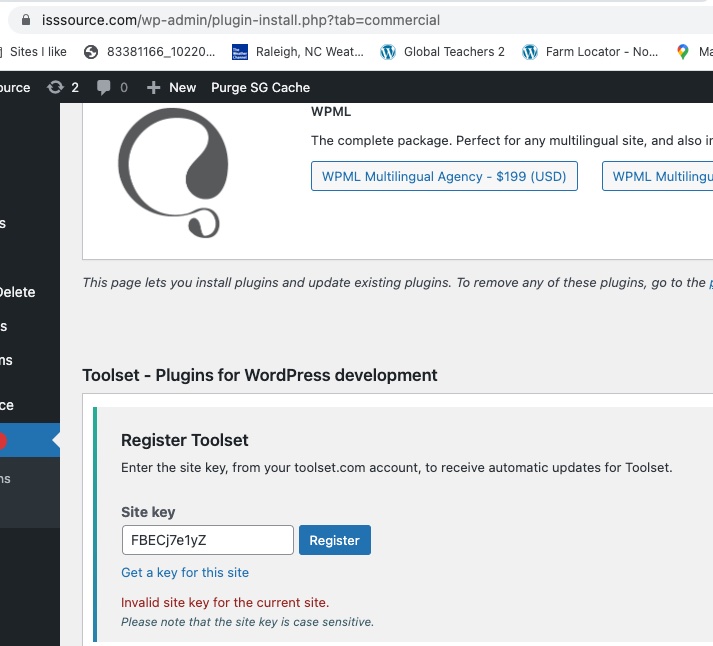Click the lock icon in address bar
Viewport: 713px width, 646px height.
26,20
